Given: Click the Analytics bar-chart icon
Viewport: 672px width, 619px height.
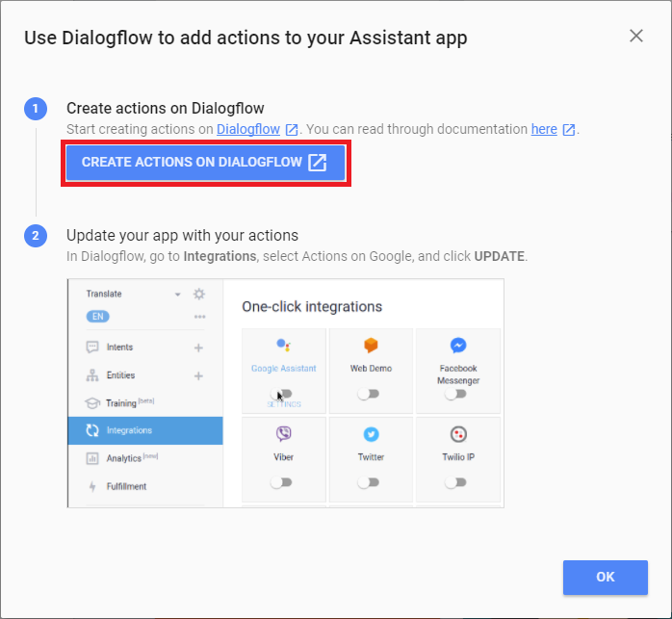Looking at the screenshot, I should [x=92, y=458].
